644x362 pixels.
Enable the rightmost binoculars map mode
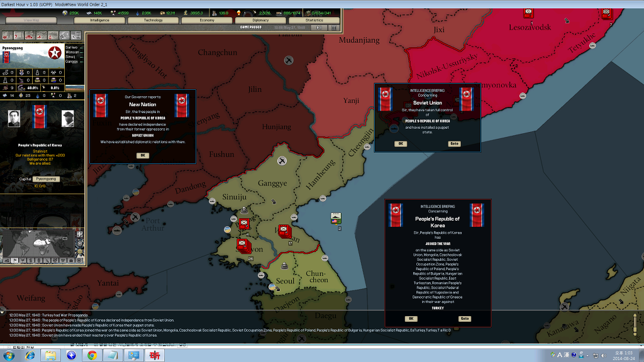(x=79, y=260)
